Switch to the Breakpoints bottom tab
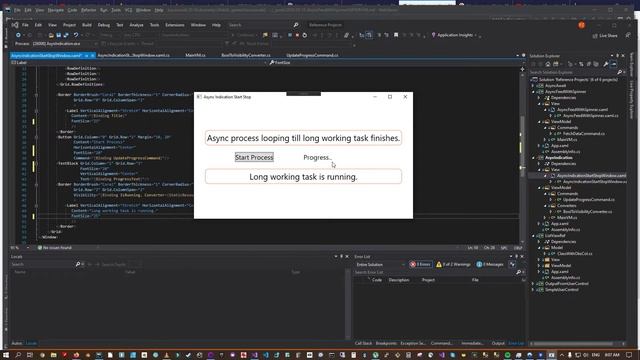The height and width of the screenshot is (360, 640). [386, 343]
